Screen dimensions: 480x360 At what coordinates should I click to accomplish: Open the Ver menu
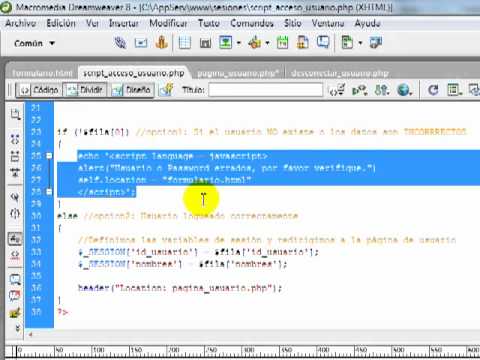pos(92,23)
